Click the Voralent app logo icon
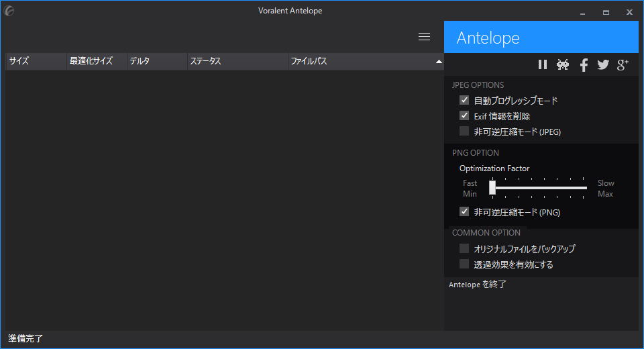Viewport: 644px width, 349px height. [9, 11]
